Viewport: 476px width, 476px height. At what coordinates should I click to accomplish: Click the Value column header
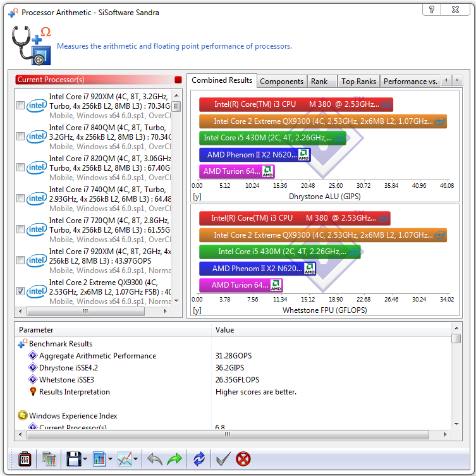(331, 330)
